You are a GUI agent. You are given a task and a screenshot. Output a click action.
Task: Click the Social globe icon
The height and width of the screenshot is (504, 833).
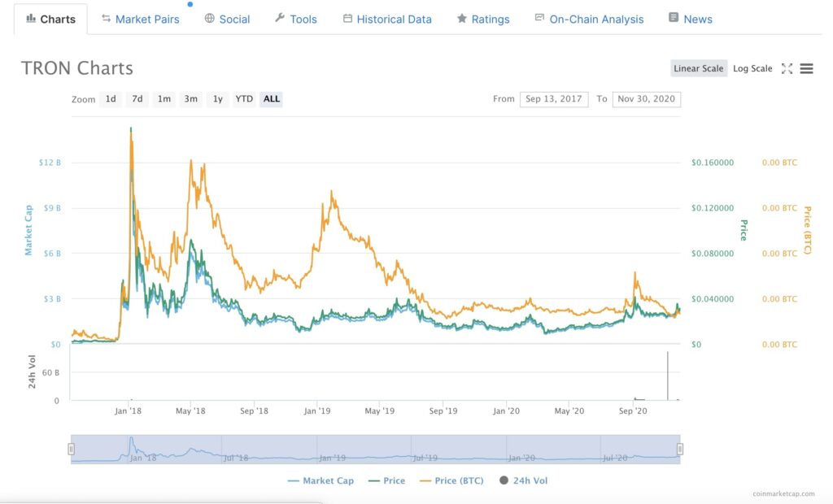point(210,19)
